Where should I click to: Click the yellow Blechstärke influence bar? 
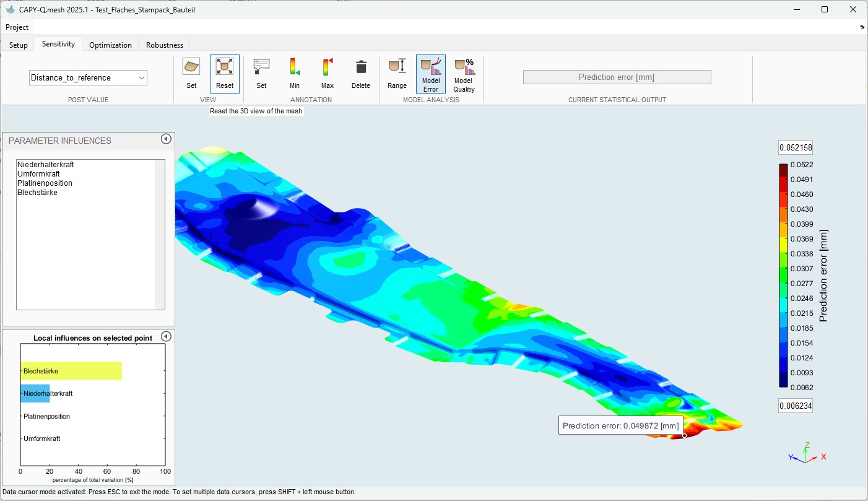(x=71, y=371)
